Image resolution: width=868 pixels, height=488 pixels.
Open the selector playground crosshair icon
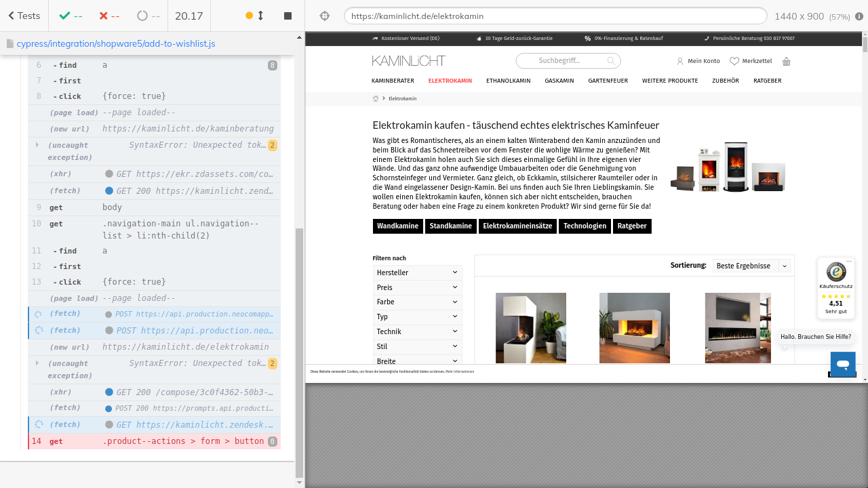[x=324, y=16]
